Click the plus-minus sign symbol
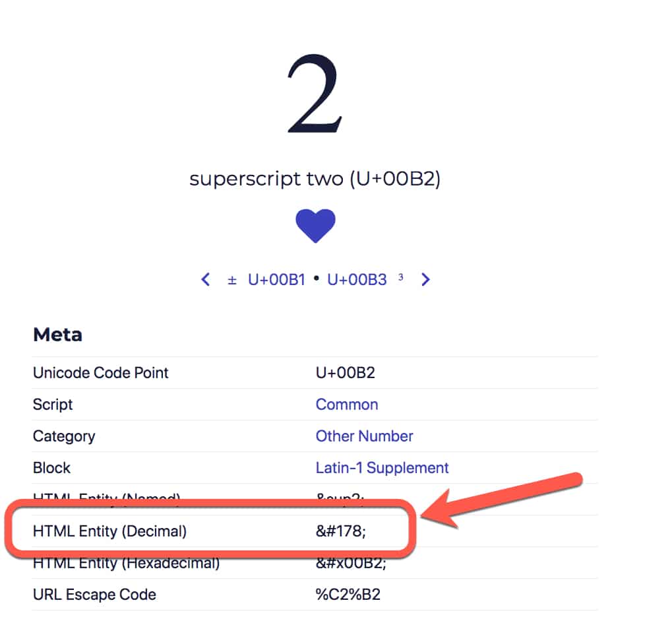This screenshot has width=672, height=621. click(x=232, y=280)
